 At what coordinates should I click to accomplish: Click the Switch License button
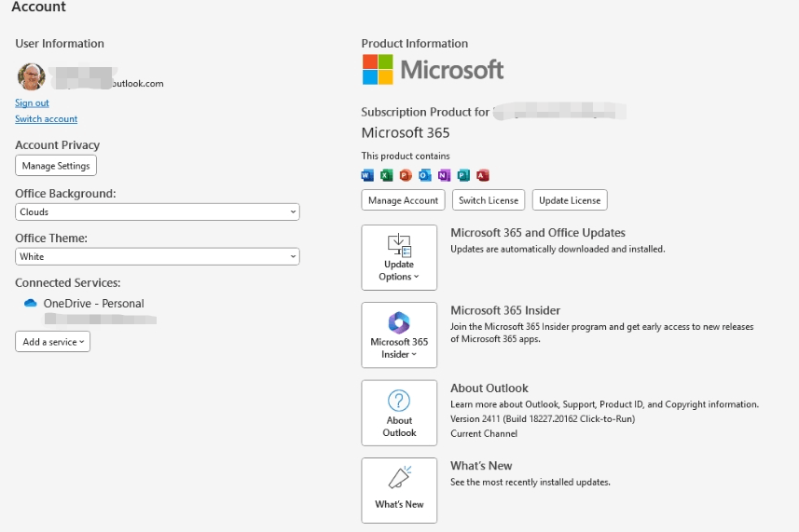click(x=489, y=200)
